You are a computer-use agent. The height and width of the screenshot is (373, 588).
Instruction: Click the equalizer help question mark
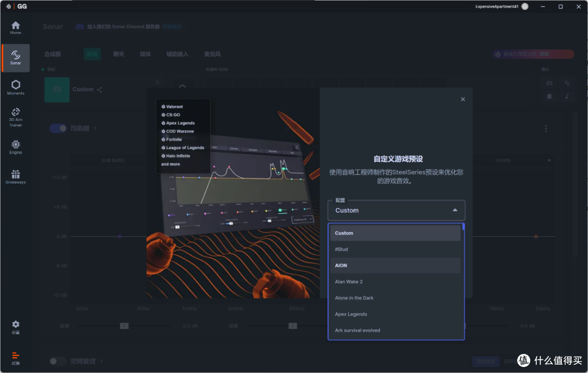[x=95, y=129]
